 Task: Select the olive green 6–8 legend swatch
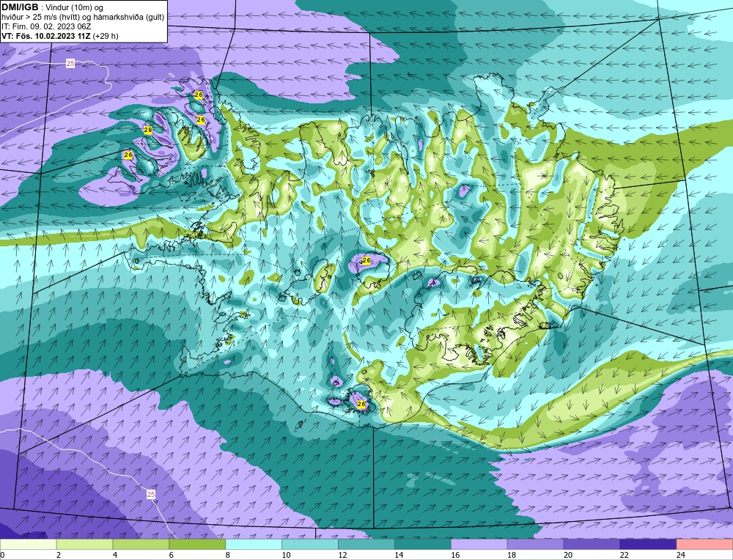[x=197, y=545]
